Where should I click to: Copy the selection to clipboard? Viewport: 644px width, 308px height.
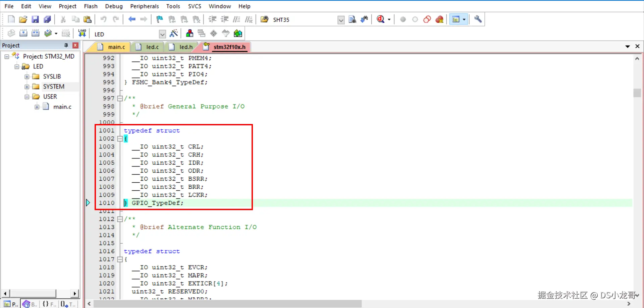75,19
